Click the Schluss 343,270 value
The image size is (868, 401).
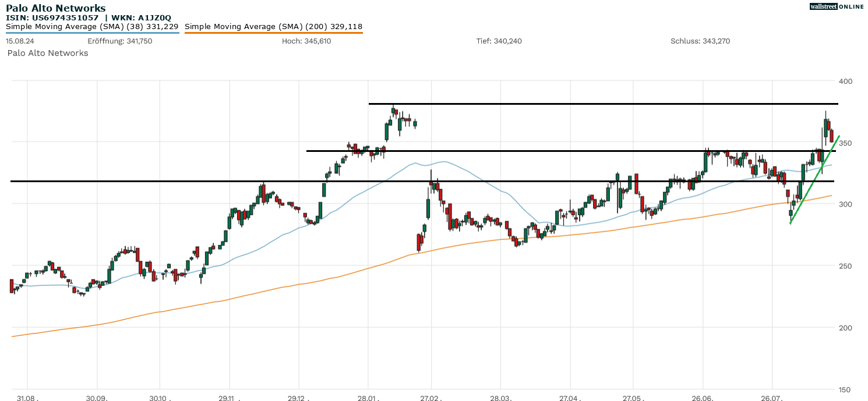700,41
